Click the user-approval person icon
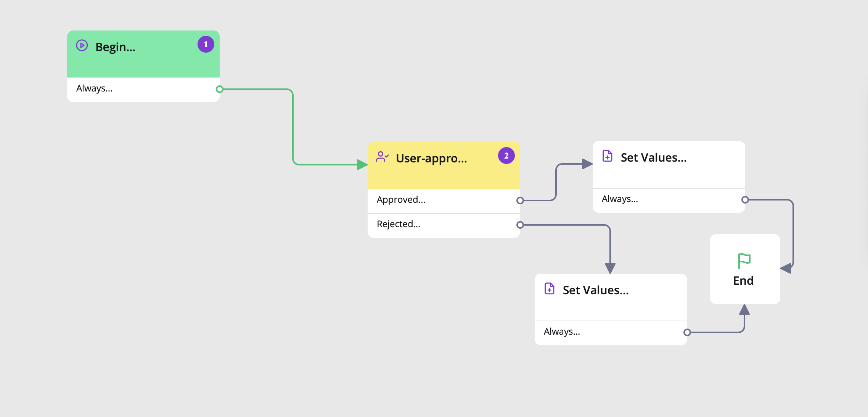The image size is (868, 417). (382, 157)
